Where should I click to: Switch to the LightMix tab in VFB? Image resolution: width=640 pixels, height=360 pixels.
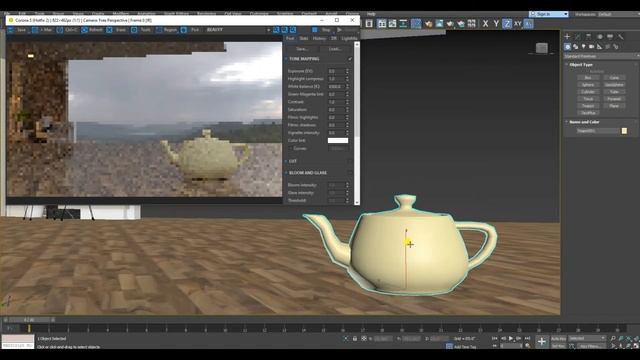tap(349, 38)
